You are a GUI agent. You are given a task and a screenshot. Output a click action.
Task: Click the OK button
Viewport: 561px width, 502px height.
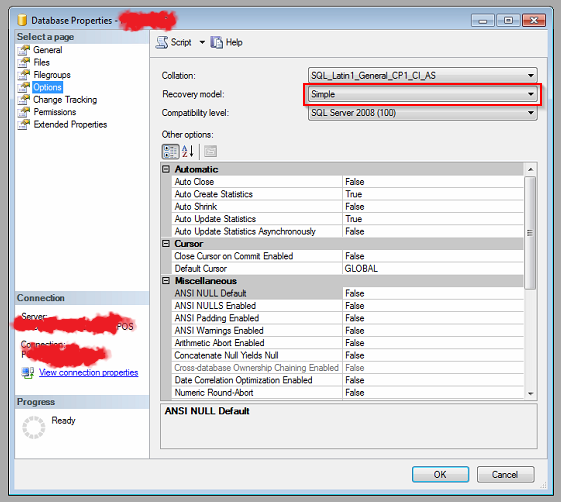click(440, 474)
